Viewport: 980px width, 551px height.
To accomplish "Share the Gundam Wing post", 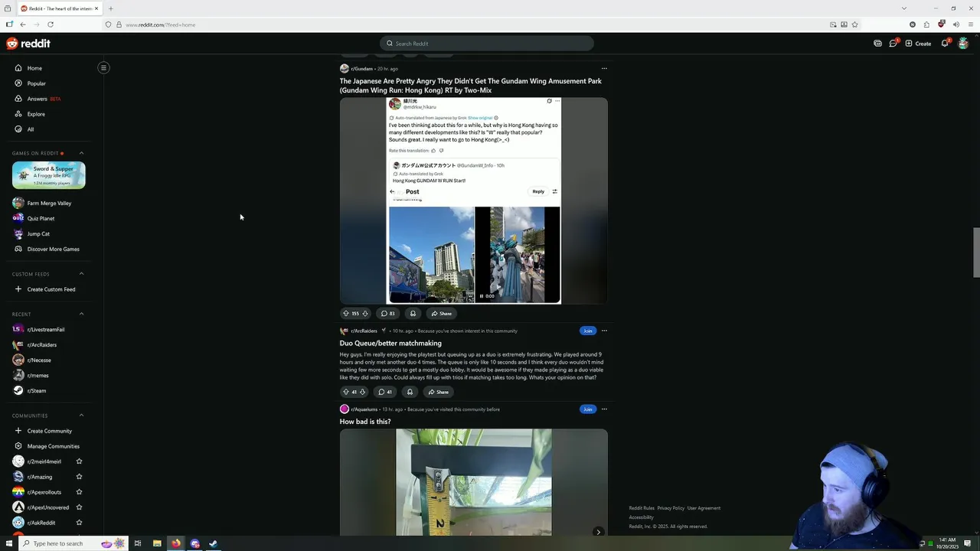I will point(441,313).
